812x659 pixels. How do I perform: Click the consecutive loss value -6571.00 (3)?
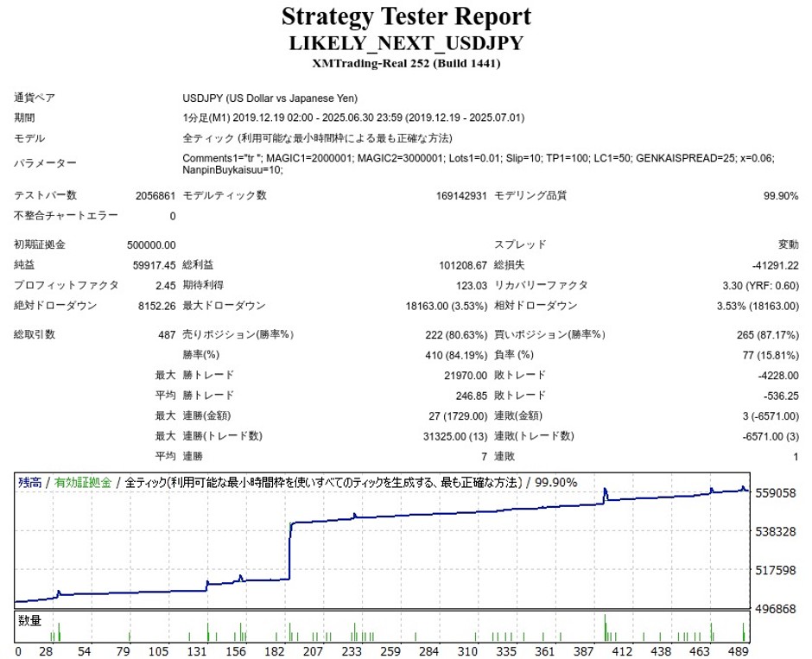coord(771,436)
